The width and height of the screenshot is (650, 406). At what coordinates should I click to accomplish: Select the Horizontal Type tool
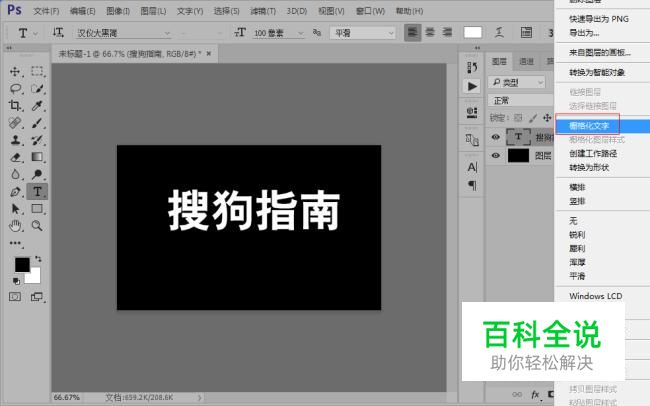pos(37,192)
